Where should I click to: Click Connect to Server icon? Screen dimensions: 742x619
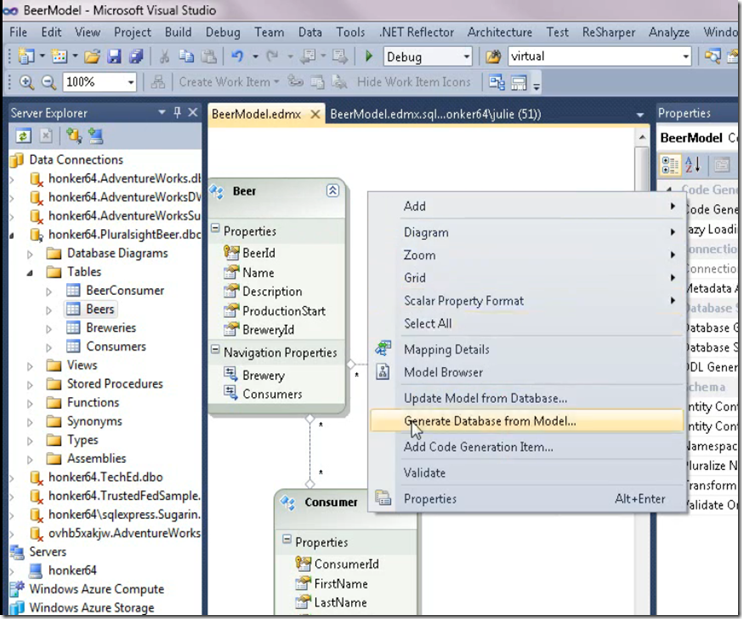tap(95, 136)
